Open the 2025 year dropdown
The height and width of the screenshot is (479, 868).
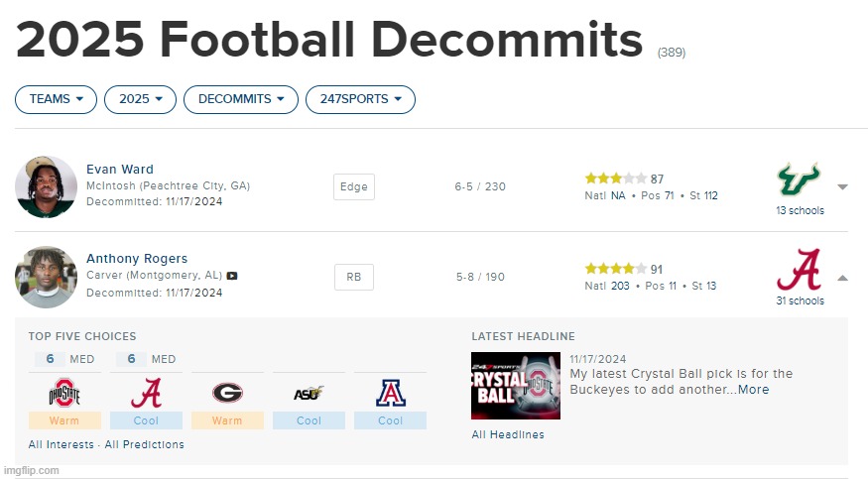pos(140,99)
